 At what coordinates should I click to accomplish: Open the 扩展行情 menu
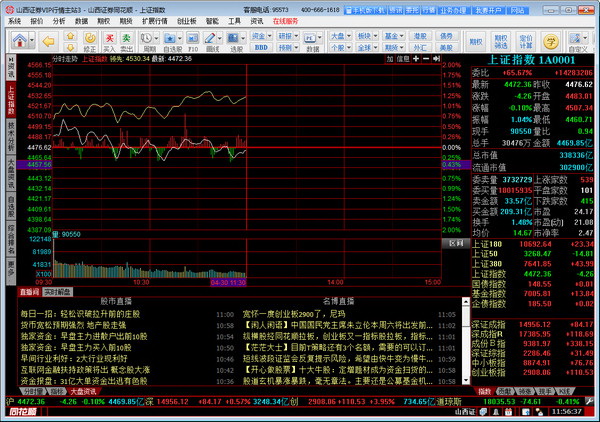click(155, 21)
